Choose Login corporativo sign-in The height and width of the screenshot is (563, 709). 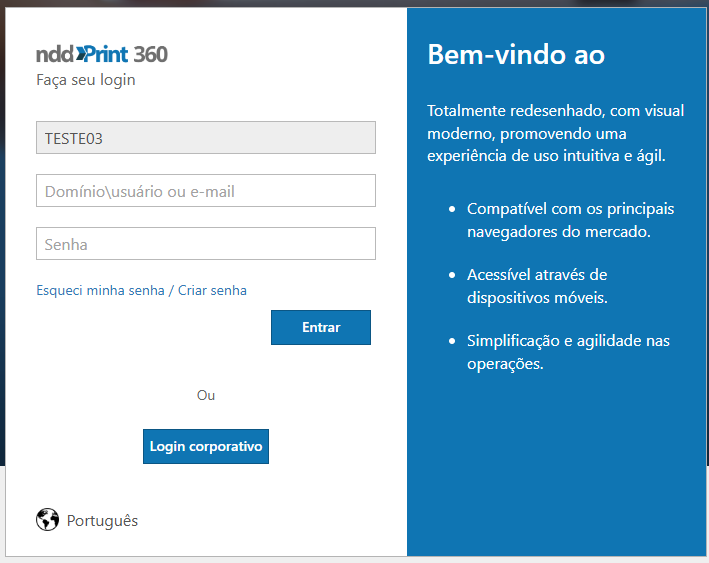[x=206, y=447]
